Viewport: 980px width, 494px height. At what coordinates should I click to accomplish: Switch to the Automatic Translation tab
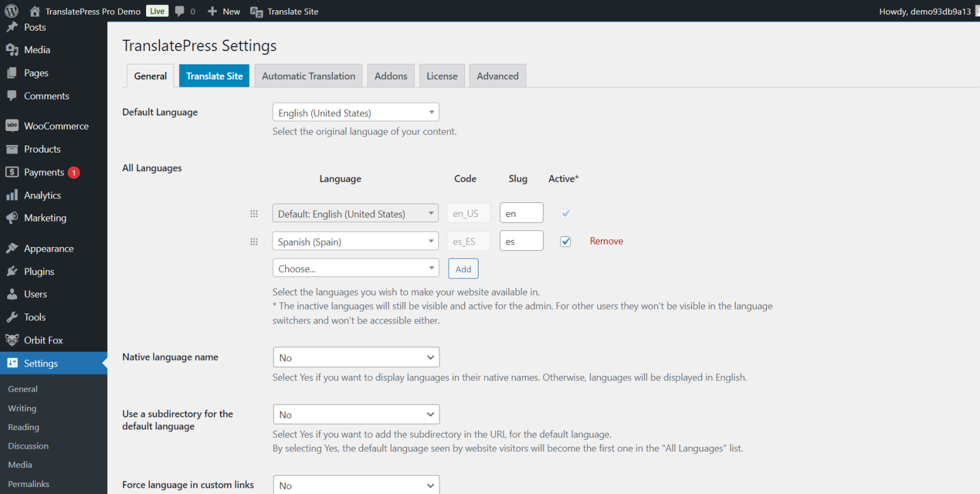coord(308,75)
